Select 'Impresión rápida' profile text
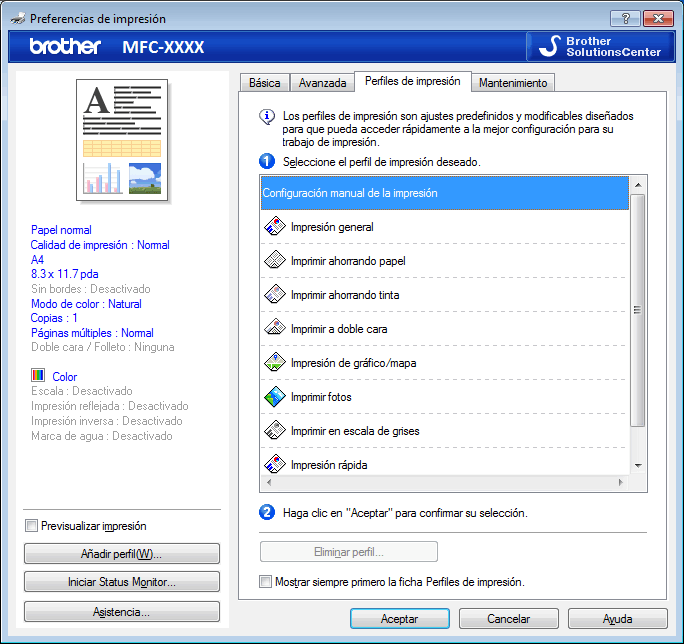The height and width of the screenshot is (644, 684). [x=329, y=465]
